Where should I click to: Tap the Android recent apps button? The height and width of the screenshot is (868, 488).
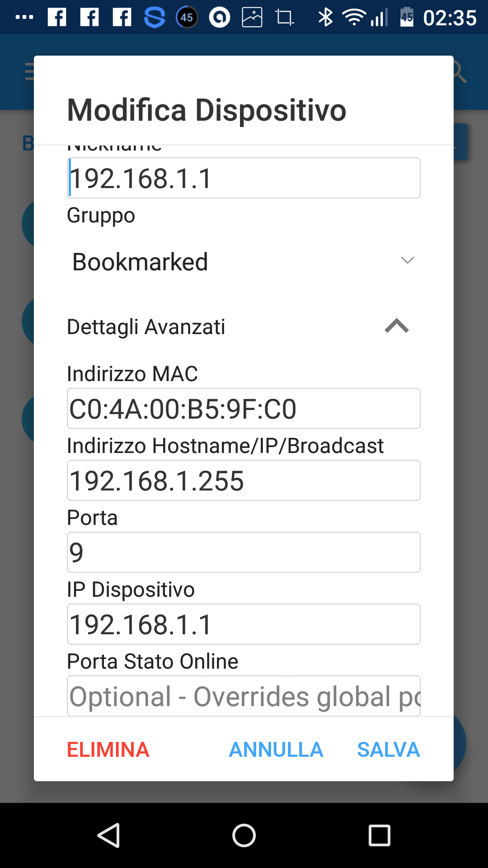pyautogui.click(x=380, y=835)
